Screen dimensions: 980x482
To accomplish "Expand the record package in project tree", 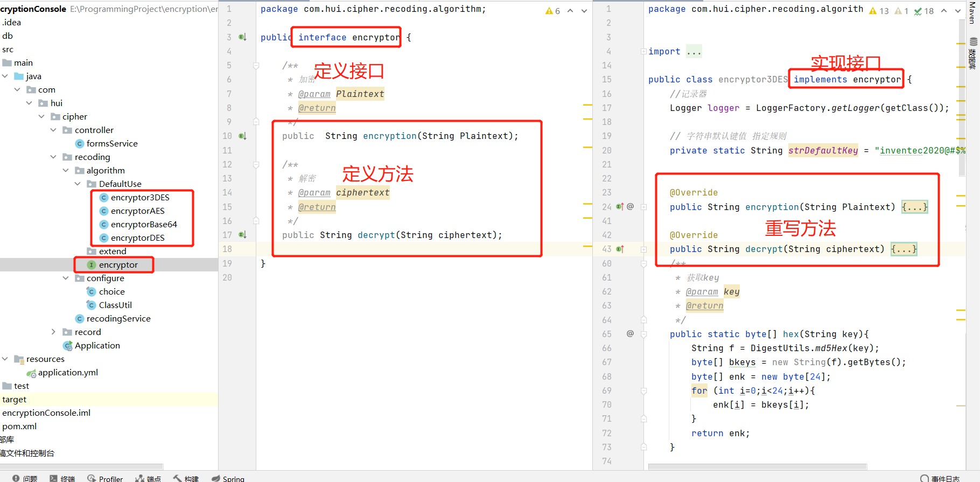I will pos(53,332).
